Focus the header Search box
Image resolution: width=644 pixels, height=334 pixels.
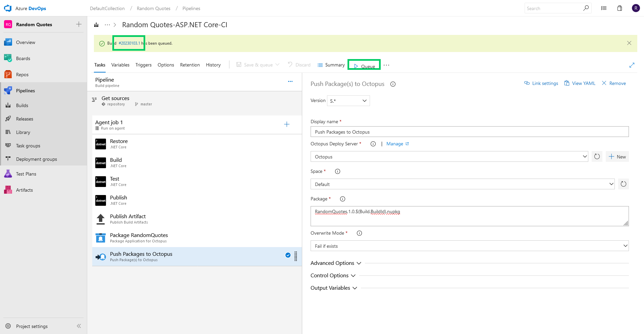[x=553, y=8]
